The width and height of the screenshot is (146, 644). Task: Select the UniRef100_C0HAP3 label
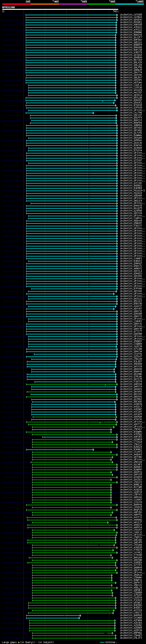click(x=131, y=259)
